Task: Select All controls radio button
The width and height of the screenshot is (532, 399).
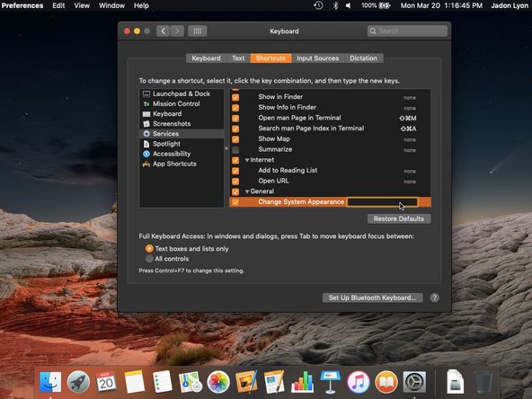Action: tap(149, 259)
